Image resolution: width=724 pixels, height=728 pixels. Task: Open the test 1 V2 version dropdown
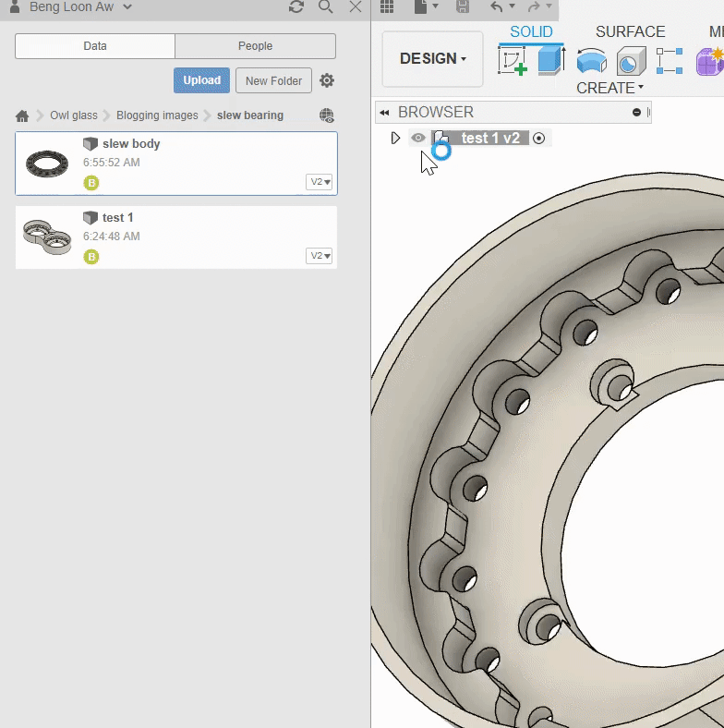point(319,256)
